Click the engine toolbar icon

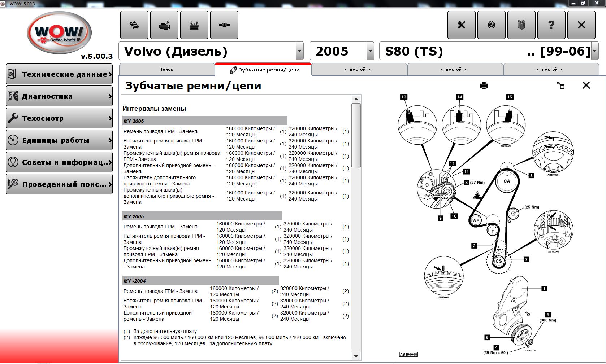164,25
